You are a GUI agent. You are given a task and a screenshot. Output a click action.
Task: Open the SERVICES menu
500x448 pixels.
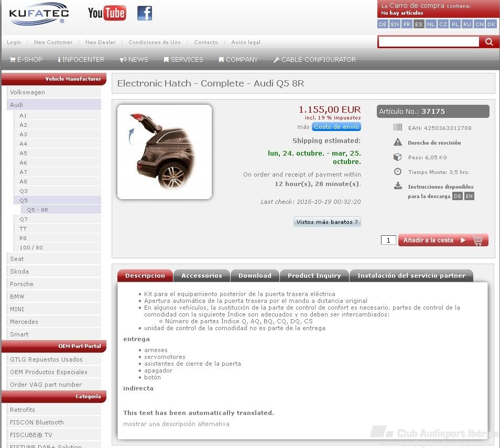(x=183, y=60)
